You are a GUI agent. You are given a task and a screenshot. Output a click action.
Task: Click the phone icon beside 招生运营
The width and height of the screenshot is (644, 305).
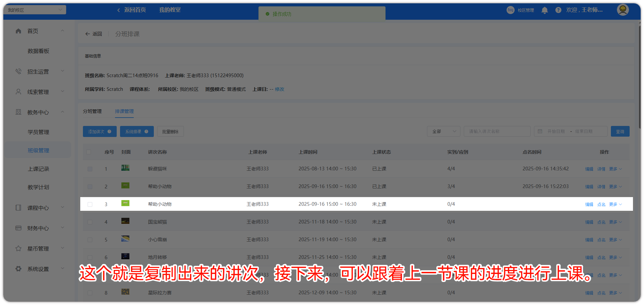(x=18, y=71)
